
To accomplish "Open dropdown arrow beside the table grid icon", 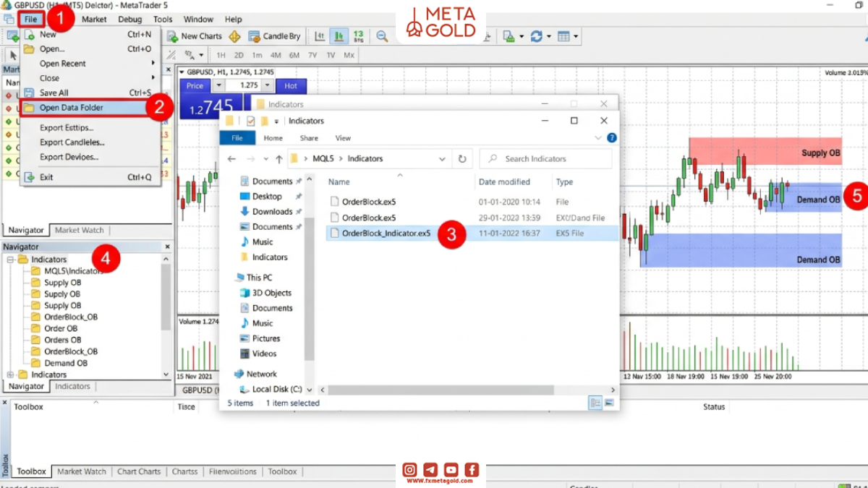I will (x=576, y=36).
